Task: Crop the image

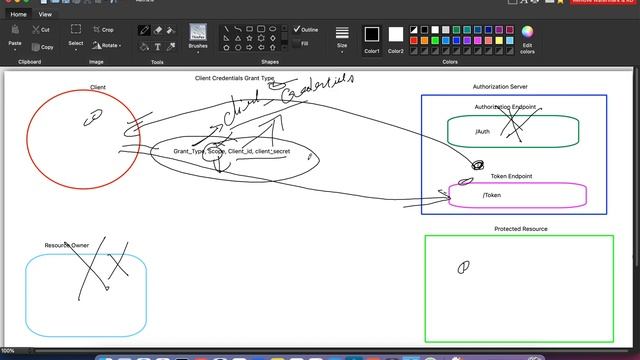Action: point(103,29)
